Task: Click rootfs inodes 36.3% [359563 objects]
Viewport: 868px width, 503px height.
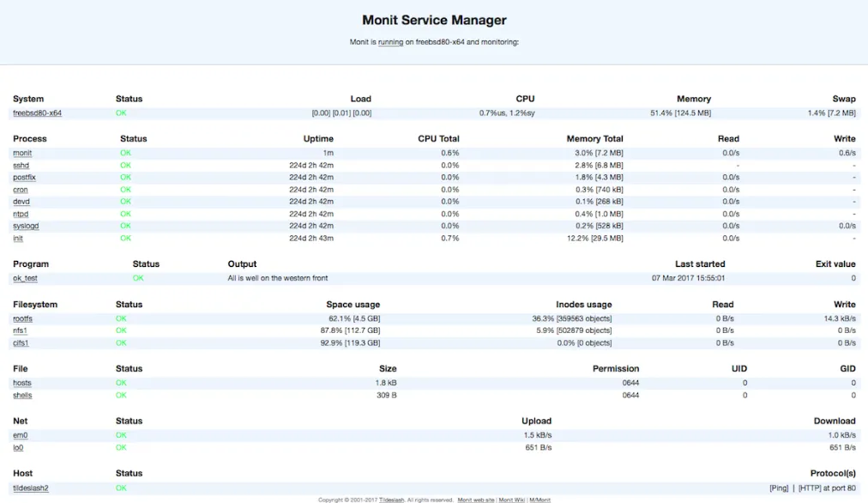Action: point(572,318)
